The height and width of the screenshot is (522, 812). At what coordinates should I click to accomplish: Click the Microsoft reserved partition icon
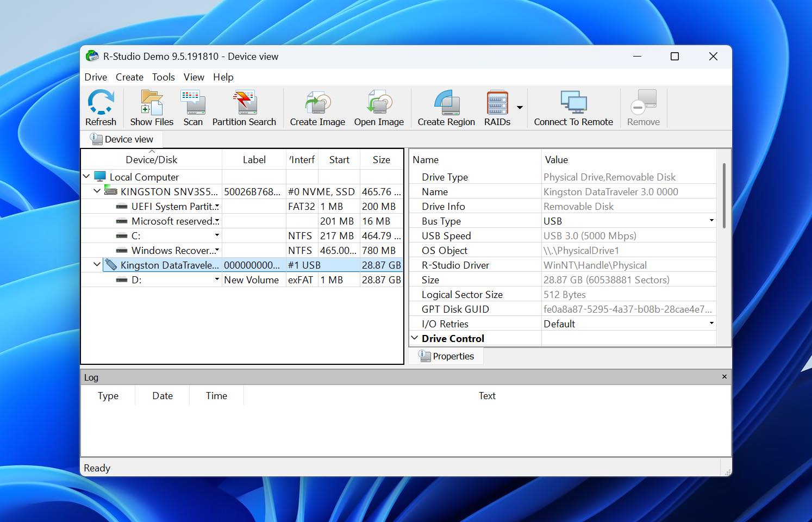(x=122, y=221)
